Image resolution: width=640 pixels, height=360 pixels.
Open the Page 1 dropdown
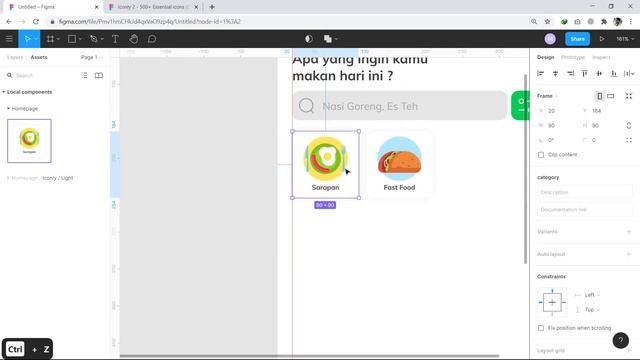pyautogui.click(x=91, y=58)
